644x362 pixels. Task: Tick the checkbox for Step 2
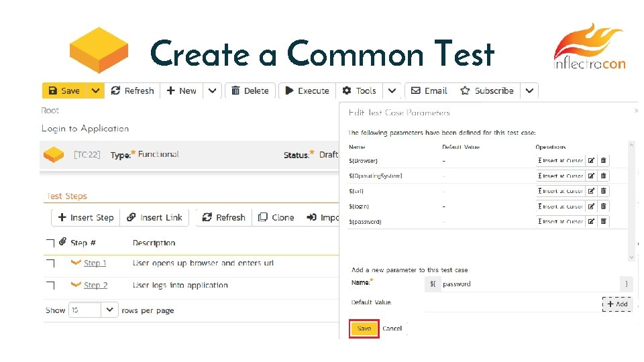(x=50, y=286)
